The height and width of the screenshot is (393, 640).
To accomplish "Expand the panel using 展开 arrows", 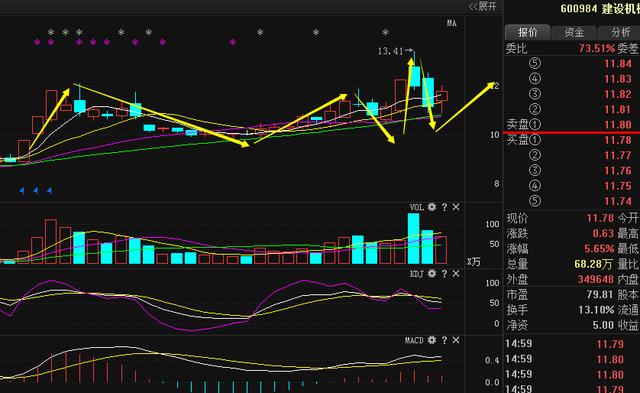I will [483, 7].
